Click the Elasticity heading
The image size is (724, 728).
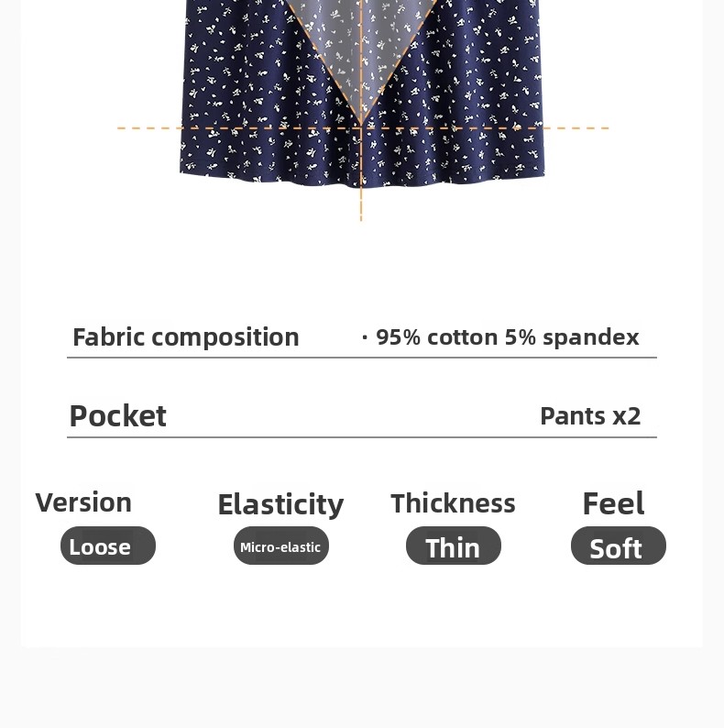(x=280, y=504)
